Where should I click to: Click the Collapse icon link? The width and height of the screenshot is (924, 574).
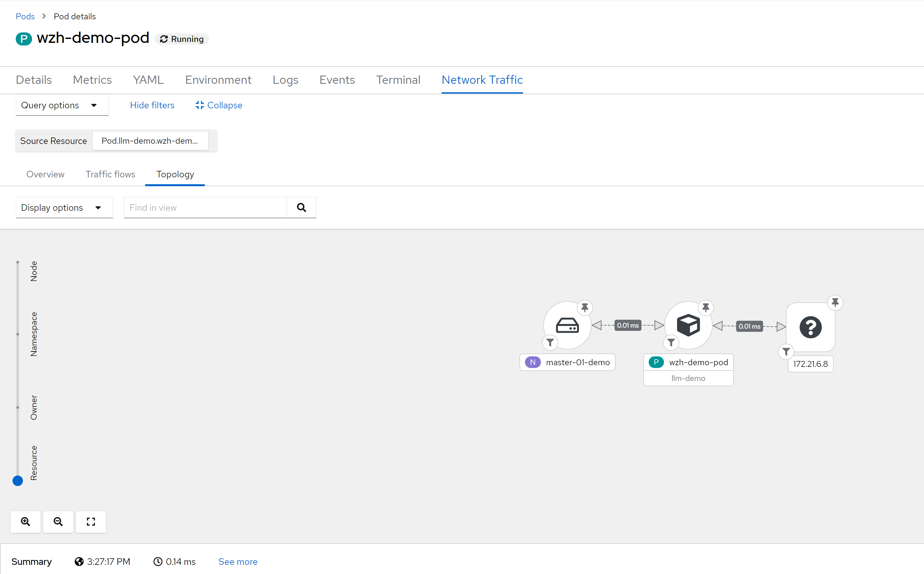coord(219,105)
